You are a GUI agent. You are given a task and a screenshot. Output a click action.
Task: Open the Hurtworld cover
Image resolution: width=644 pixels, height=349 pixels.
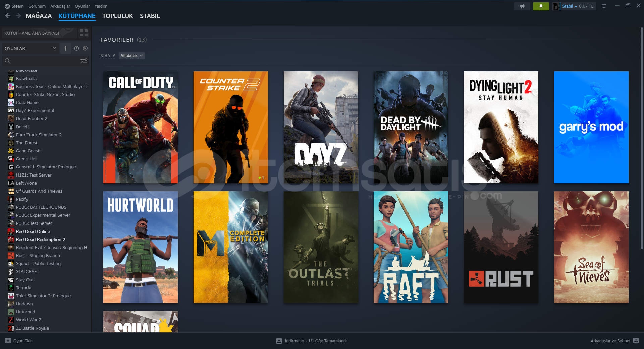click(141, 247)
